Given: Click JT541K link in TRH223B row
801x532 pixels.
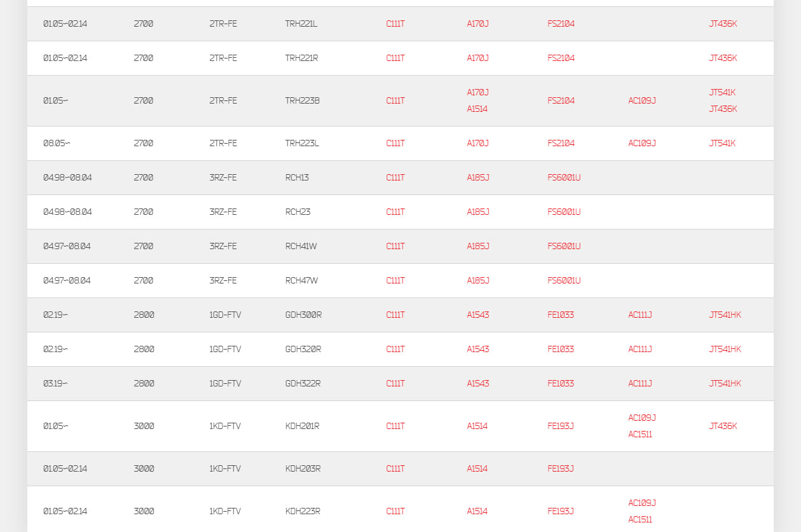Looking at the screenshot, I should pyautogui.click(x=722, y=93).
